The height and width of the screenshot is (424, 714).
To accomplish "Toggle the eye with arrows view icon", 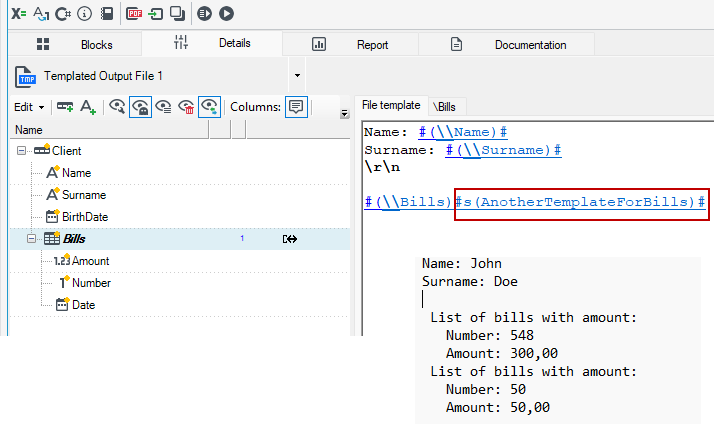I will pyautogui.click(x=209, y=107).
